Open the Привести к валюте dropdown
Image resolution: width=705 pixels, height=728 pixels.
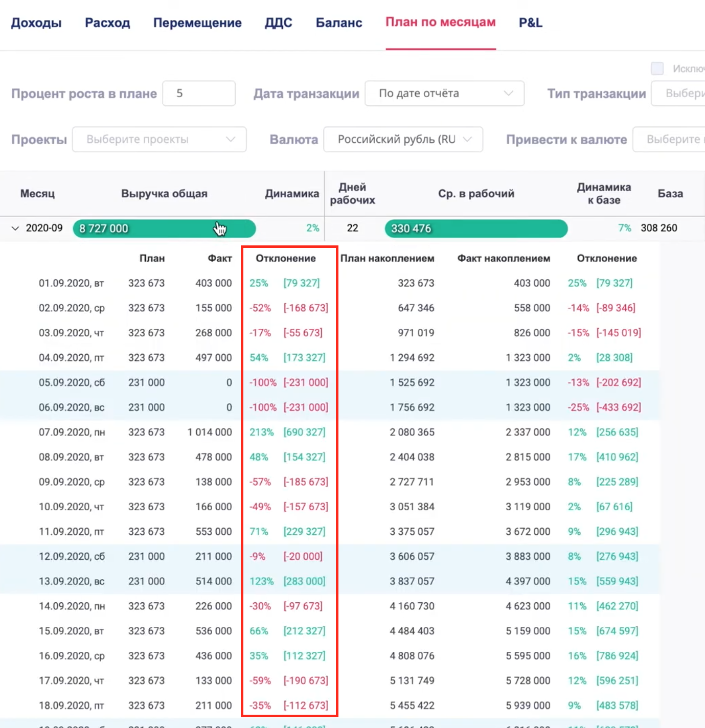[x=669, y=139]
